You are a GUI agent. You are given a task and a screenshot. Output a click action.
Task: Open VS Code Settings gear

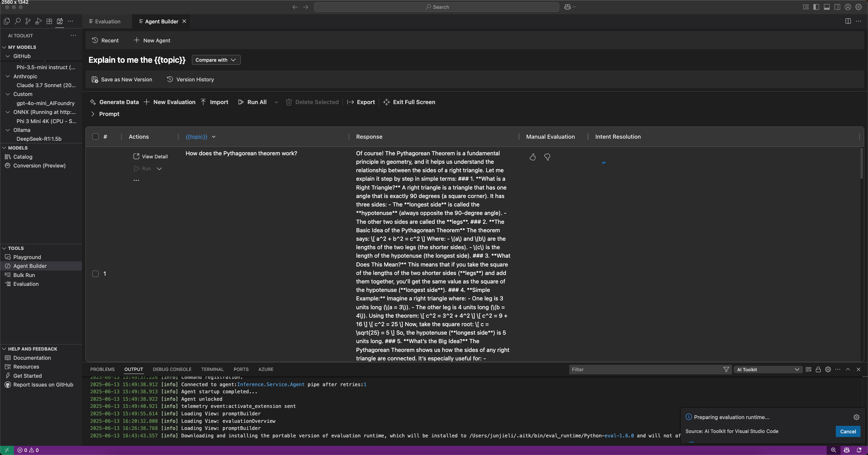click(859, 7)
